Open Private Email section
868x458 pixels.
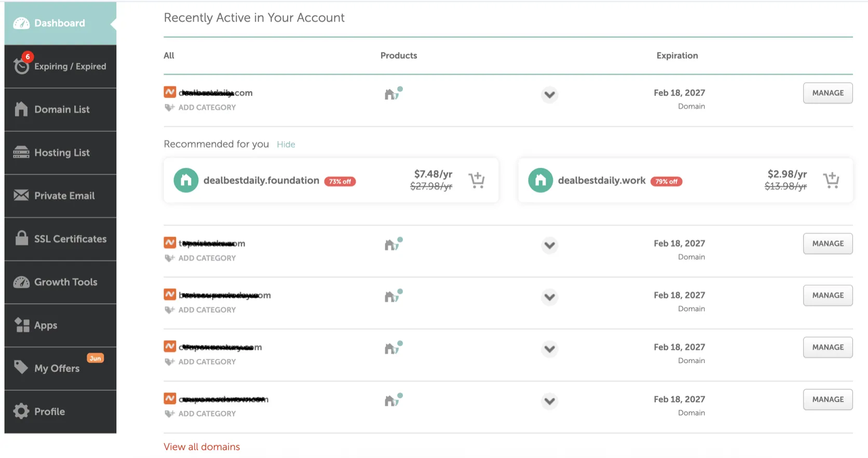tap(60, 196)
